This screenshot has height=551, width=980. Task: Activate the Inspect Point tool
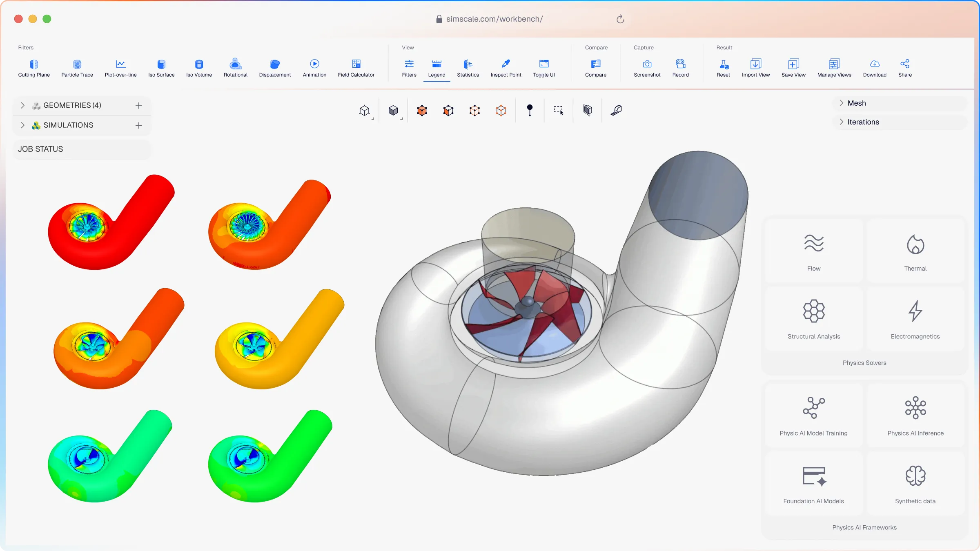tap(506, 68)
